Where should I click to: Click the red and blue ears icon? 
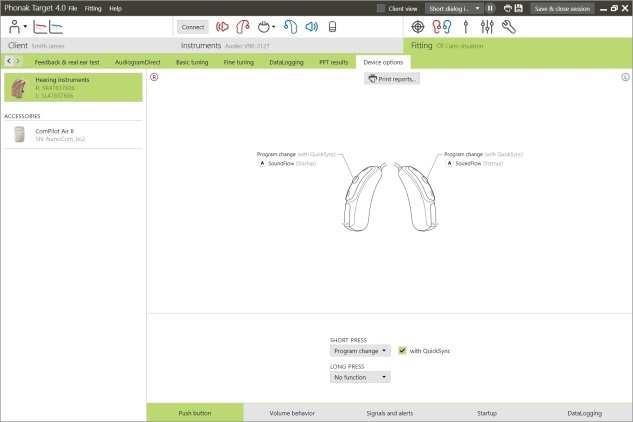coord(442,27)
